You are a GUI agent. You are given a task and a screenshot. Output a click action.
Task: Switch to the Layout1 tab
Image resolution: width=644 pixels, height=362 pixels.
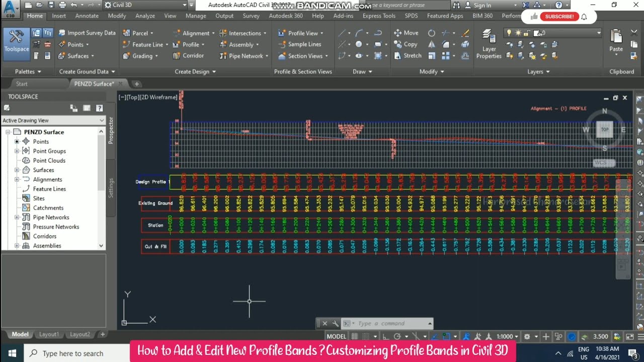(x=49, y=334)
